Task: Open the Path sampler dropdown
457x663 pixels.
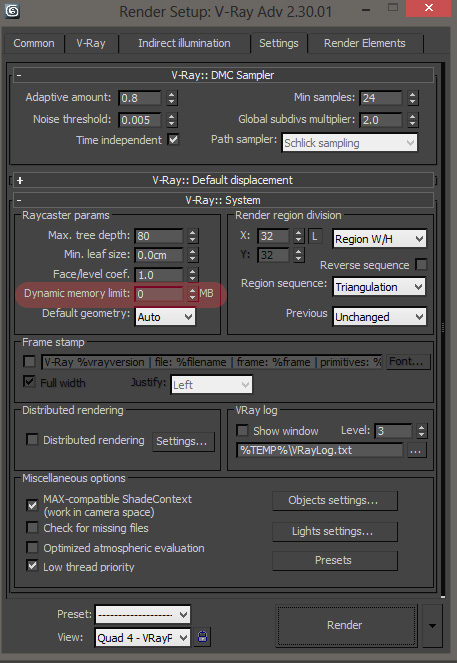Action: 350,143
